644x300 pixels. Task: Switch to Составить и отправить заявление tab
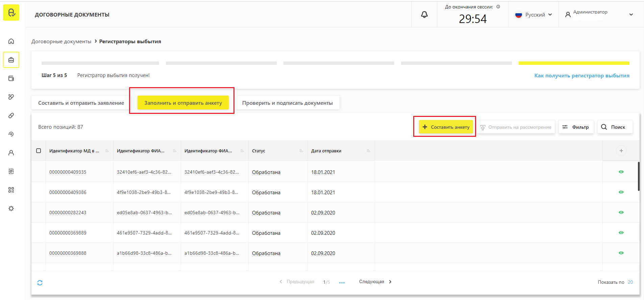(x=81, y=103)
